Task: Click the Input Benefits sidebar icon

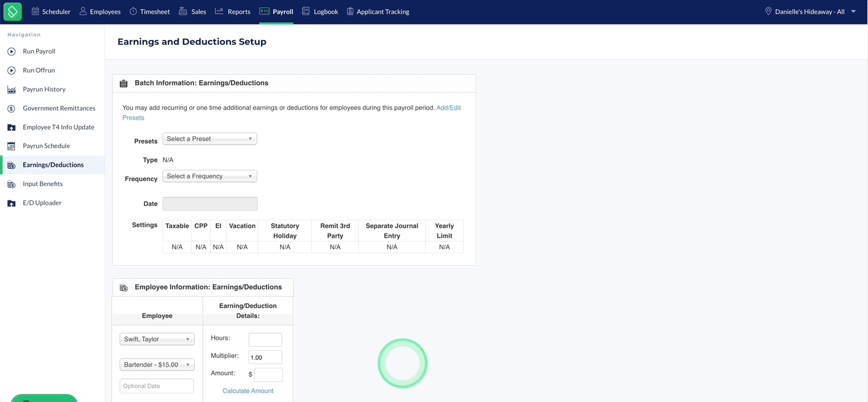Action: (x=11, y=184)
